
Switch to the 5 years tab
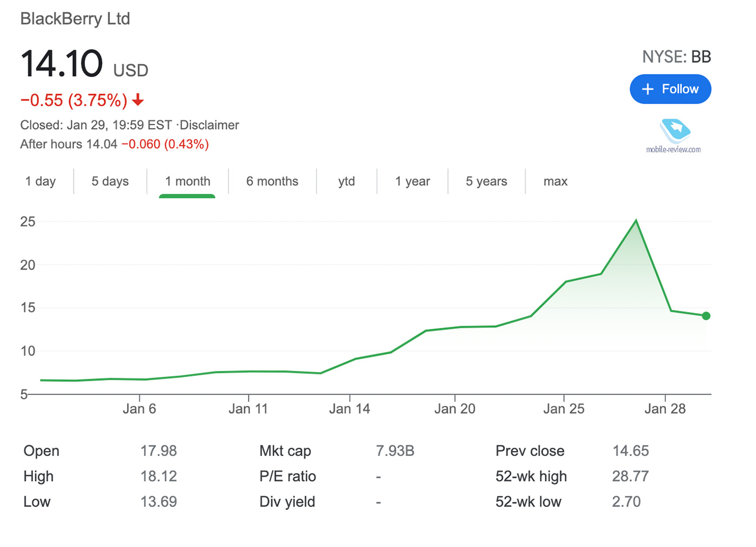point(487,181)
